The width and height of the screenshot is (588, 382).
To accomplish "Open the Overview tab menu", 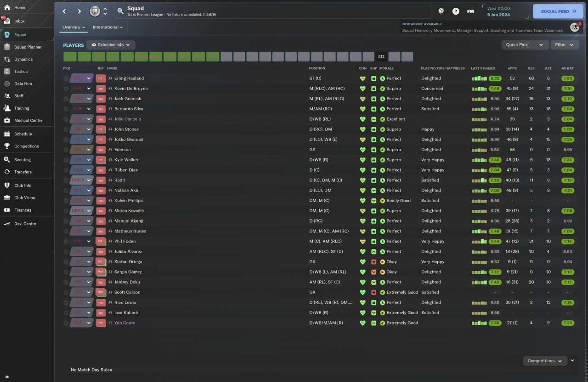I will pyautogui.click(x=74, y=27).
